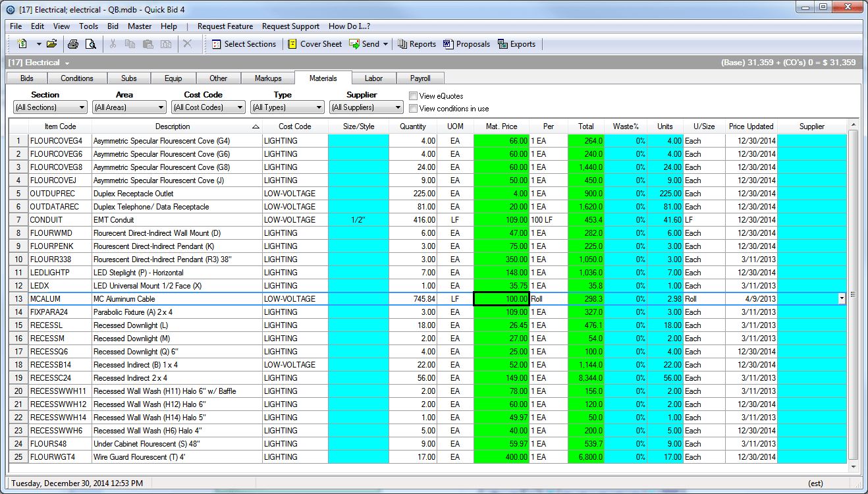
Task: Expand the [17] Electrical bid dropdown
Action: [67, 63]
